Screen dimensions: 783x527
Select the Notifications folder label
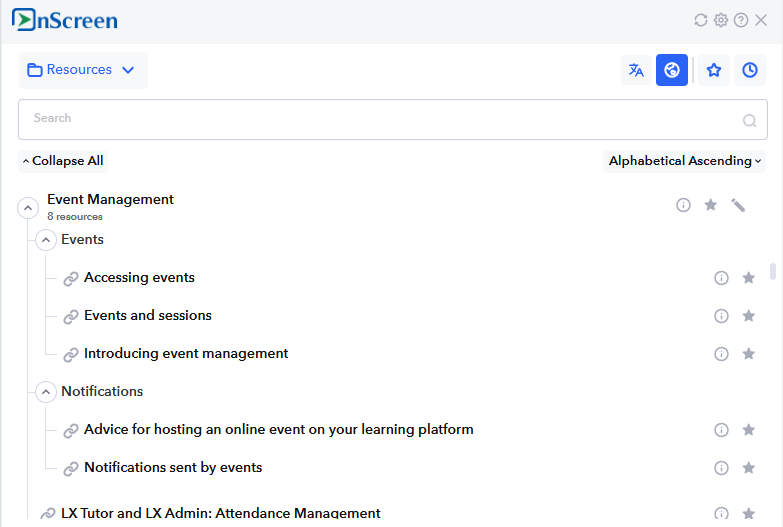pyautogui.click(x=102, y=392)
